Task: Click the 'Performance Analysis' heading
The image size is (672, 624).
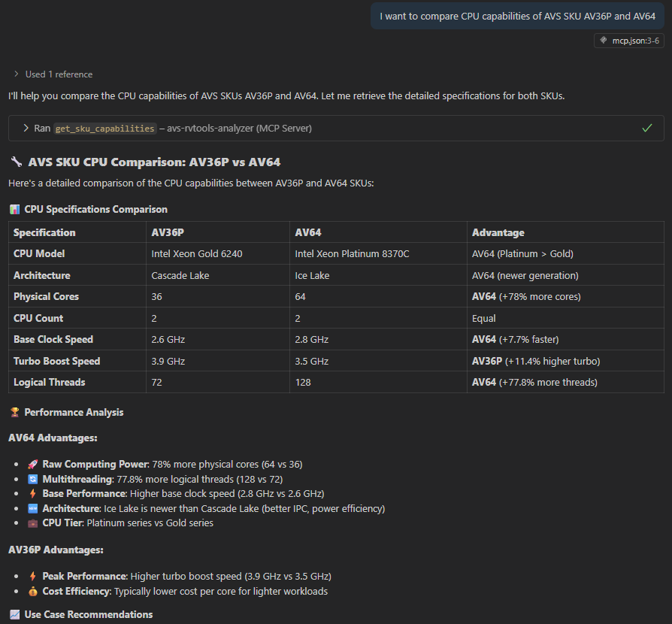Action: click(74, 412)
